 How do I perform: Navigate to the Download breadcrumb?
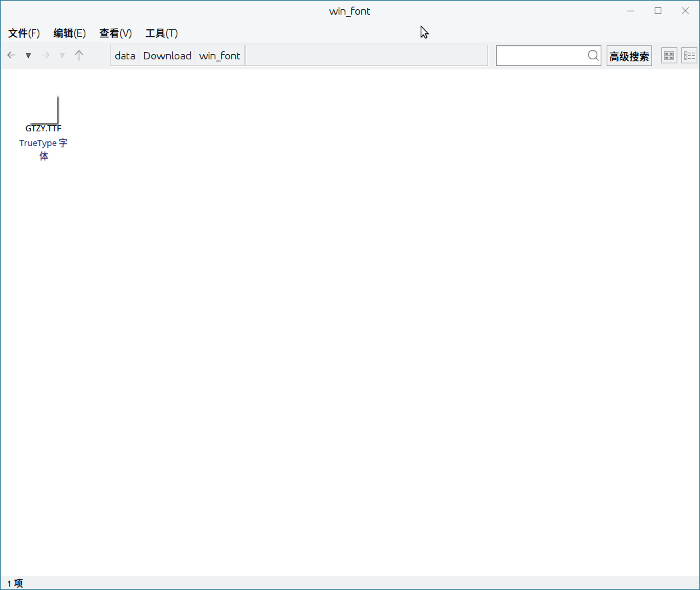tap(167, 56)
